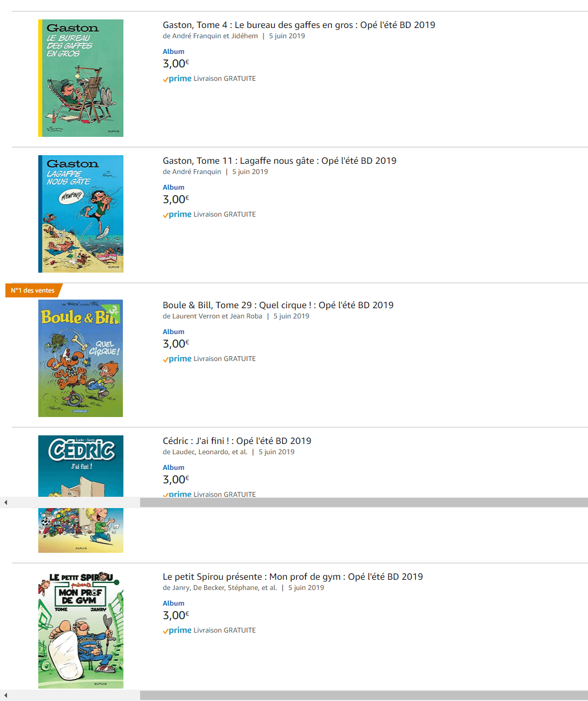Click left arrow of the middle horizontal scrollbar
This screenshot has height=701, width=588.
pos(5,503)
